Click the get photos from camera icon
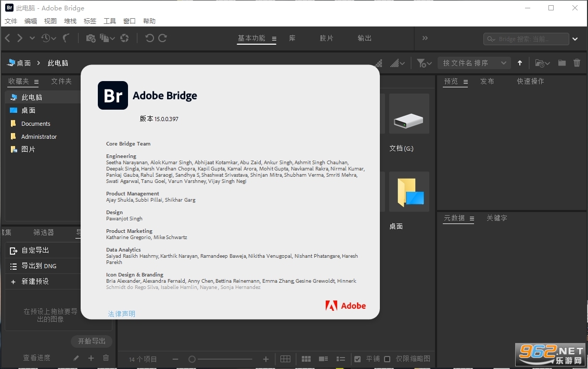588x369 pixels. [x=91, y=38]
